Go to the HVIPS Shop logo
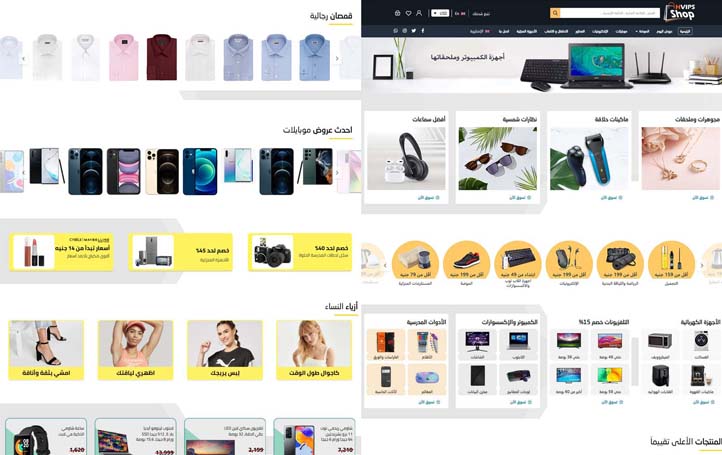 tap(680, 12)
